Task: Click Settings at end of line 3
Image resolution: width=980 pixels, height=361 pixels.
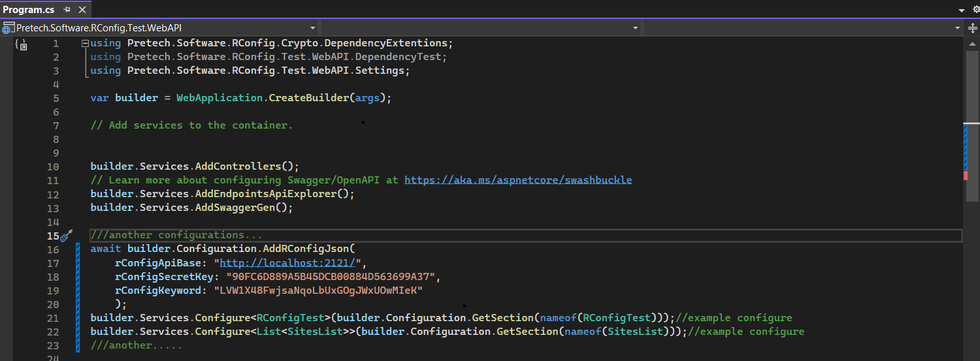Action: (x=380, y=71)
